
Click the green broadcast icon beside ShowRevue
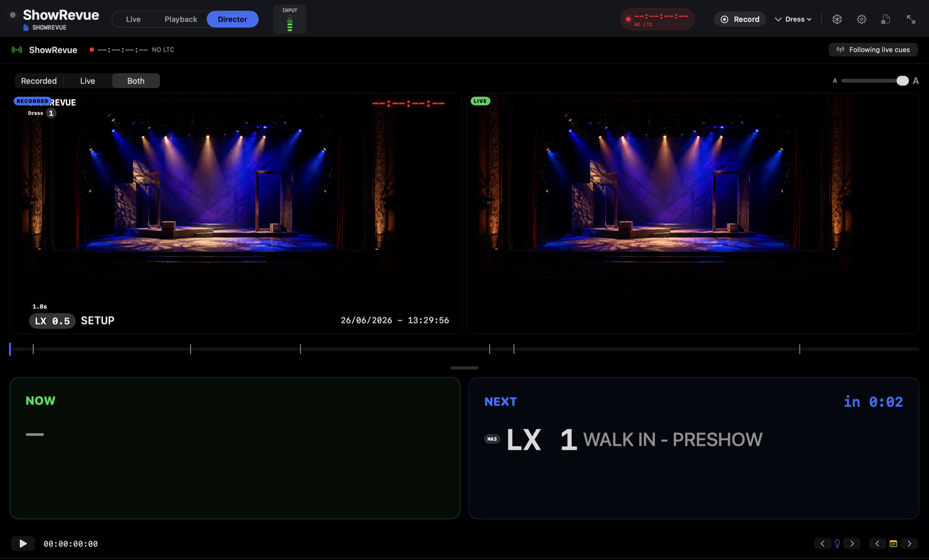[x=17, y=50]
